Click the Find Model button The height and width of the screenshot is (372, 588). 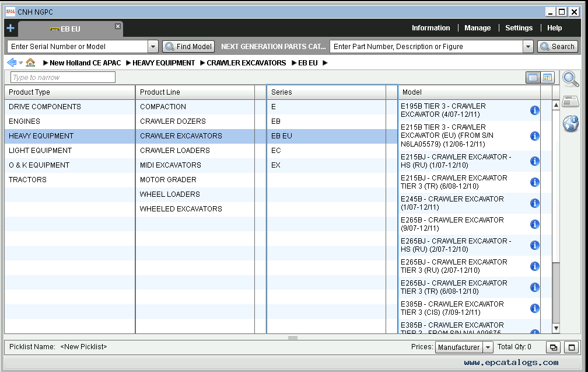(188, 47)
